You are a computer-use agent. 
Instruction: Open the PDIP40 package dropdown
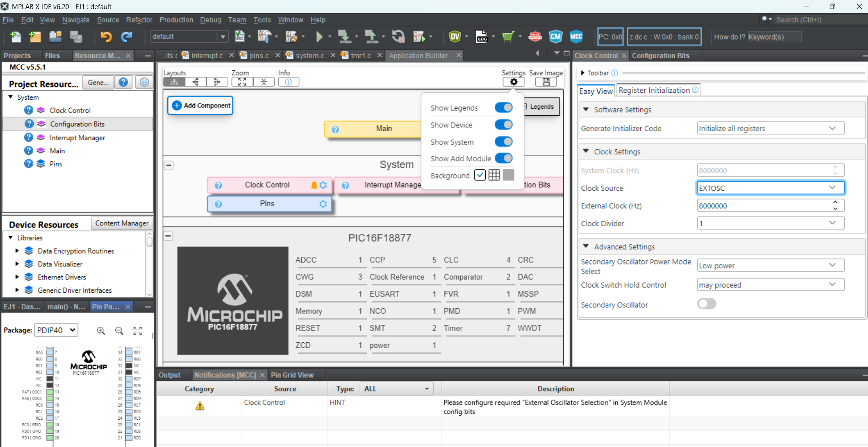(56, 330)
